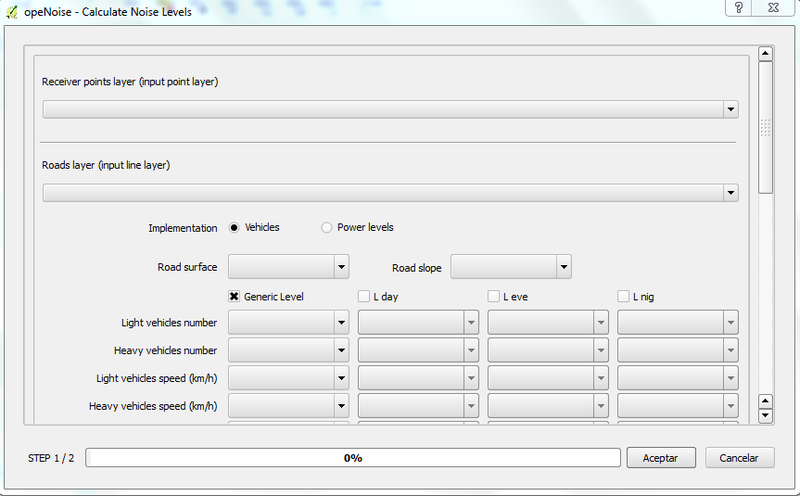Select the Vehicles implementation option
Screen dimensions: 800x496
click(235, 228)
